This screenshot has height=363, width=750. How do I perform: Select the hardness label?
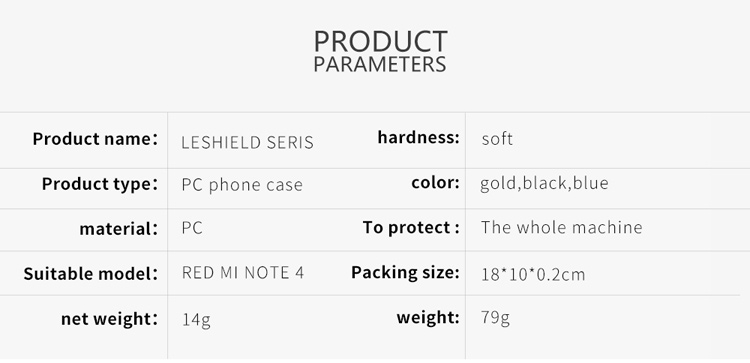tap(419, 137)
